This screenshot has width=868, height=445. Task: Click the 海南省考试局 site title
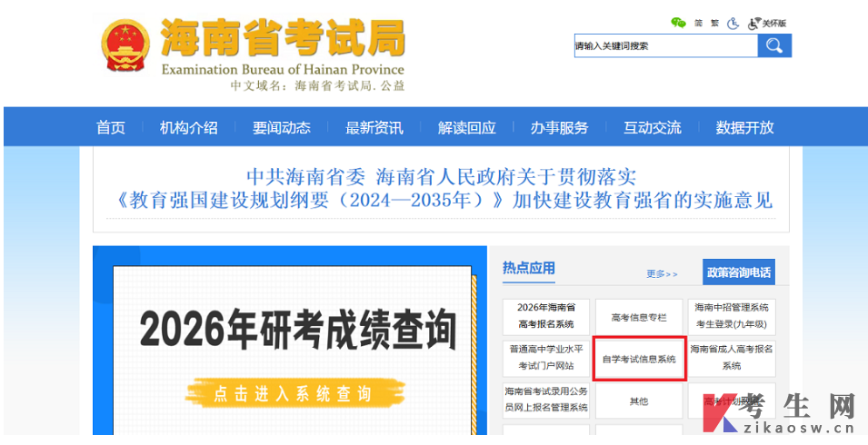[x=283, y=37]
